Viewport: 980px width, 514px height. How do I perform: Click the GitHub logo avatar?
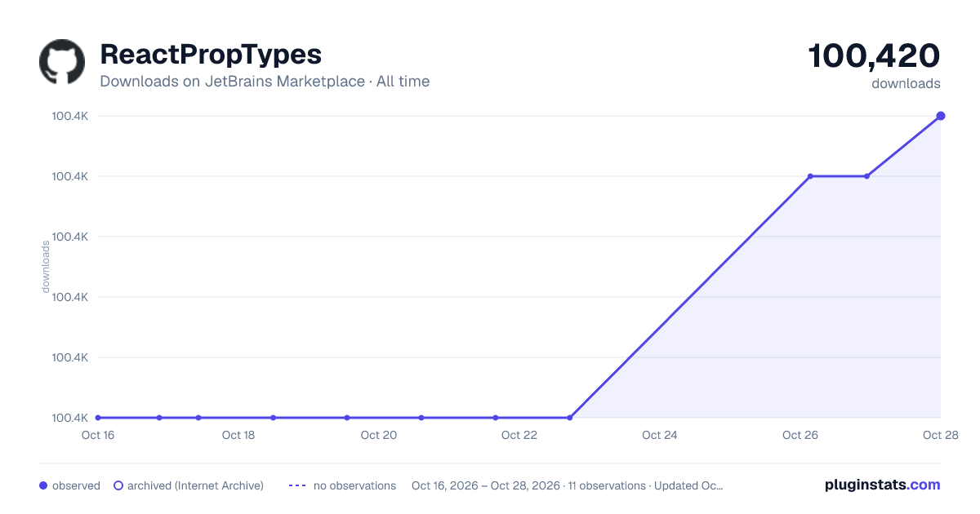click(x=62, y=62)
